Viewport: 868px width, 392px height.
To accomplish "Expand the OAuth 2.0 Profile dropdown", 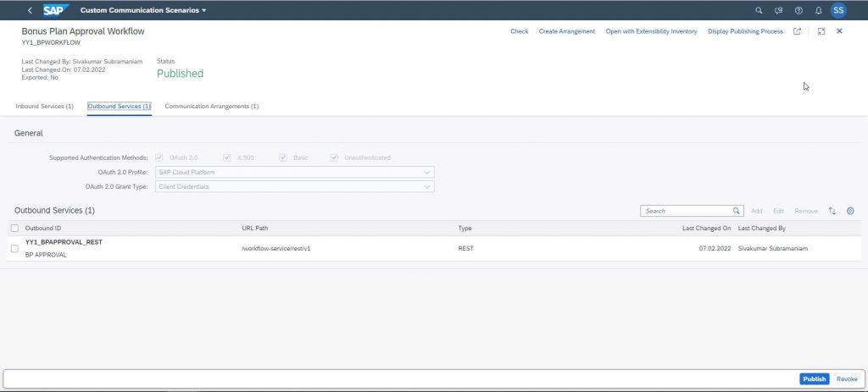I will [x=294, y=172].
